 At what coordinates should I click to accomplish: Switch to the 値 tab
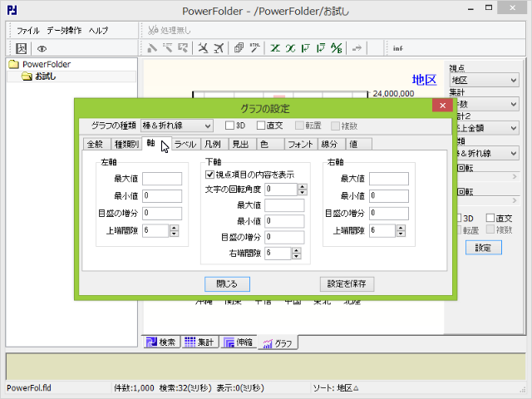tap(358, 144)
